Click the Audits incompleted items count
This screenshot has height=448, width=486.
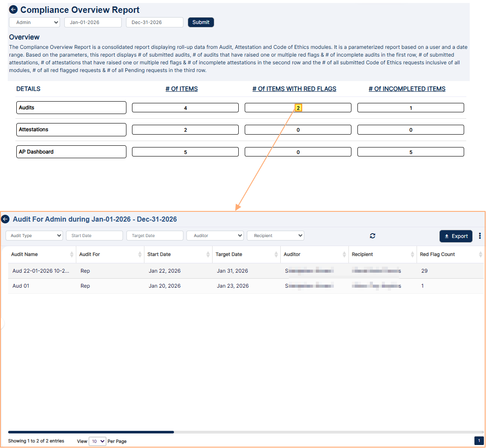pos(411,108)
